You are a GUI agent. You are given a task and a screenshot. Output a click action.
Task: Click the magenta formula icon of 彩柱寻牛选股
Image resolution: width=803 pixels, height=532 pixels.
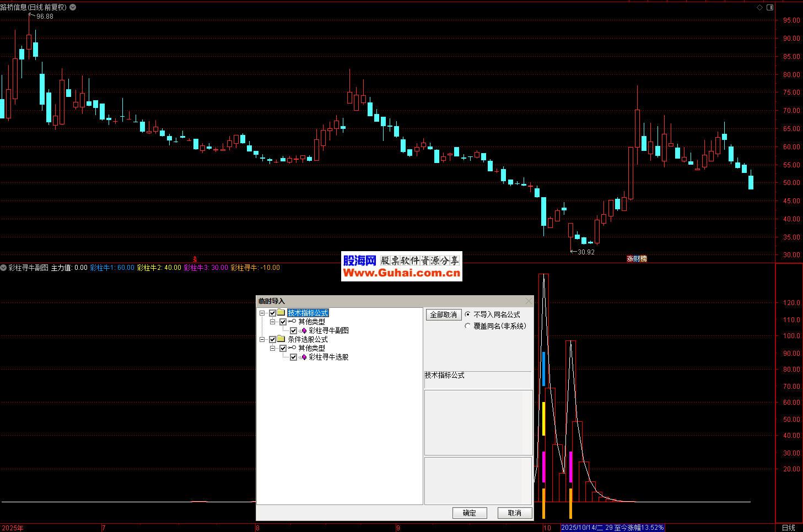[x=304, y=357]
